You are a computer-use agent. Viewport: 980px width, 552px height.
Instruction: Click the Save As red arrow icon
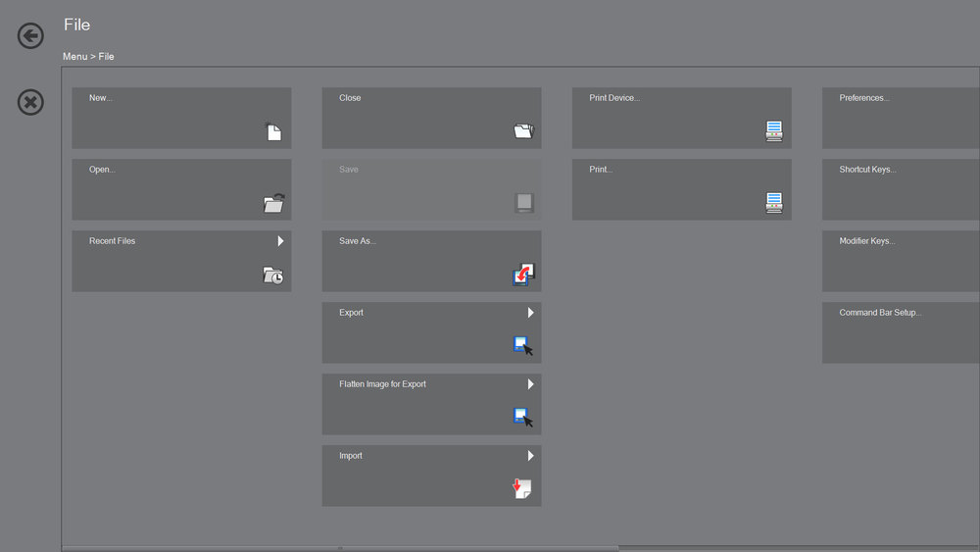(523, 275)
